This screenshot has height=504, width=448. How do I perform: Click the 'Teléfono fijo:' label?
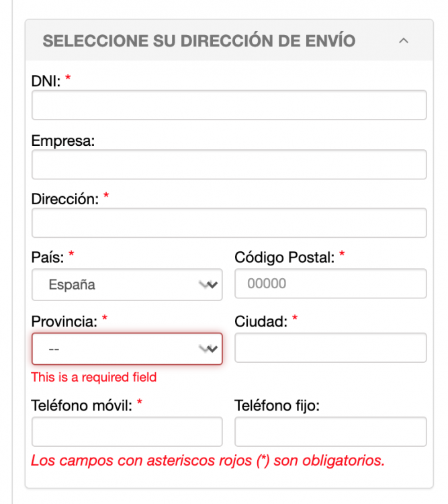[x=277, y=405]
